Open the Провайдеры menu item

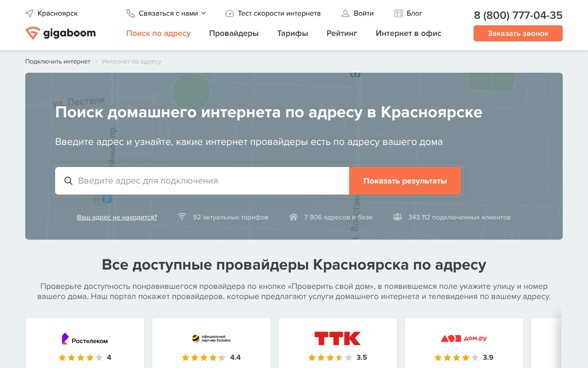234,33
